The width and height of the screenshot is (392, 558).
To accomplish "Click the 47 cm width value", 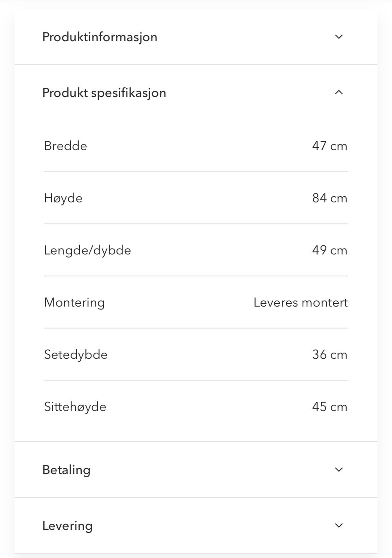I will [330, 146].
